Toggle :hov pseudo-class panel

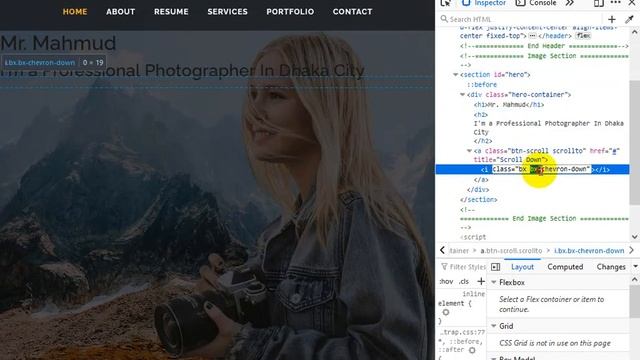pos(447,282)
